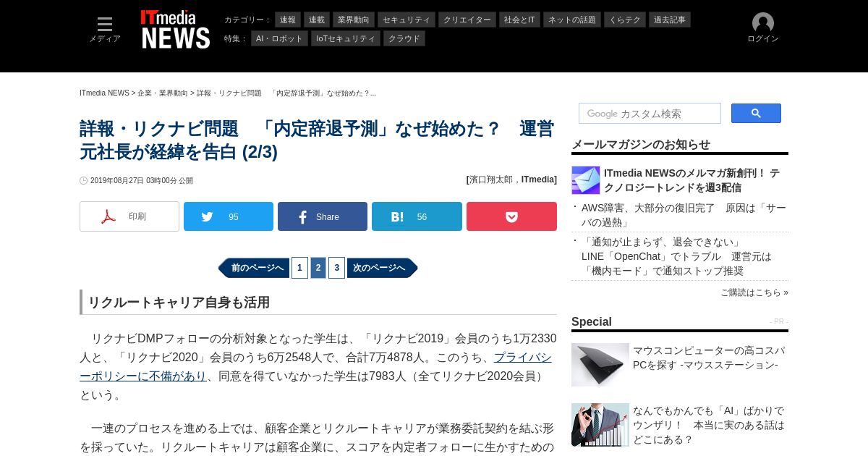Open the IoTセキュリティ feature
This screenshot has height=456, width=868.
tap(346, 38)
